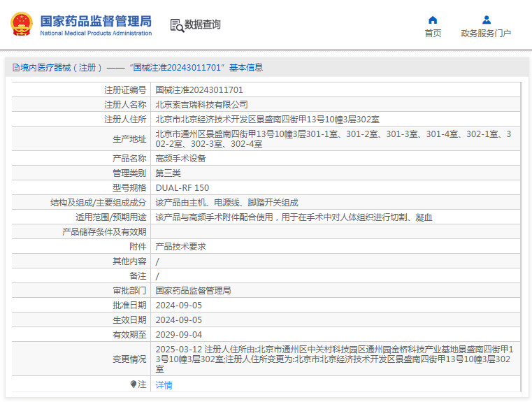The image size is (532, 402).
Task: Select model DUAL-RF 150
Action: (x=182, y=187)
